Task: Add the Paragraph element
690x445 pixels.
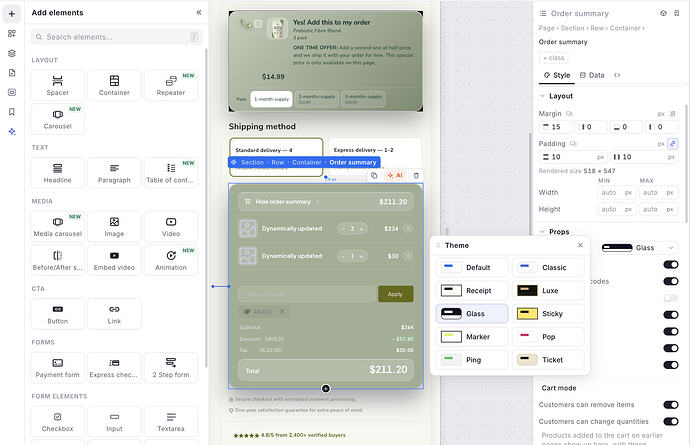Action: click(x=114, y=173)
